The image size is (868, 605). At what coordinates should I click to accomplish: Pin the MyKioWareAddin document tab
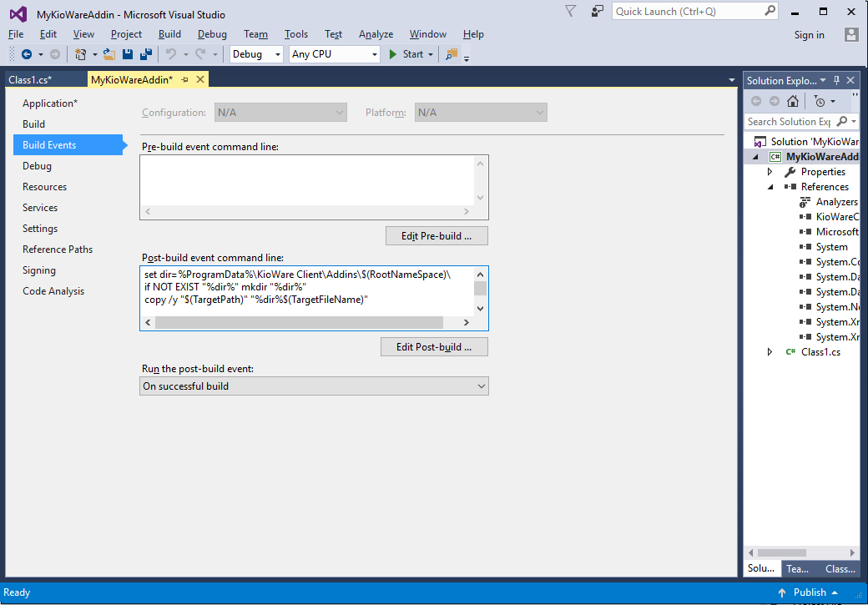pyautogui.click(x=185, y=80)
